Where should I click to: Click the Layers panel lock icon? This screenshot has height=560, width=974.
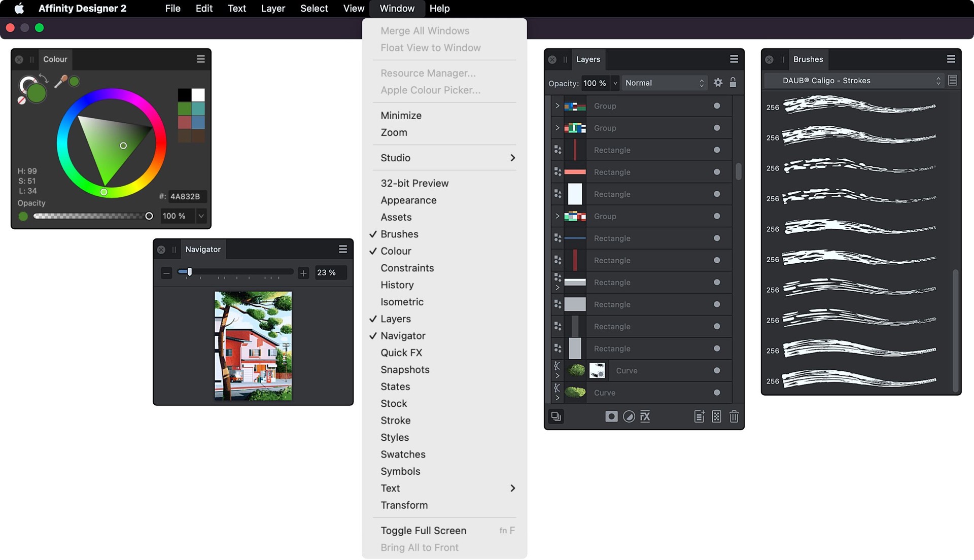pyautogui.click(x=733, y=83)
